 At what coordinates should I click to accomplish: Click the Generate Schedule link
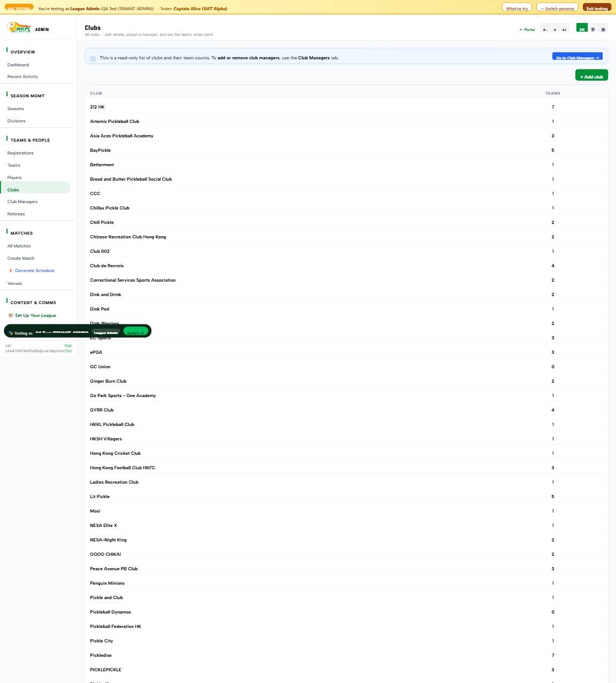(x=35, y=270)
